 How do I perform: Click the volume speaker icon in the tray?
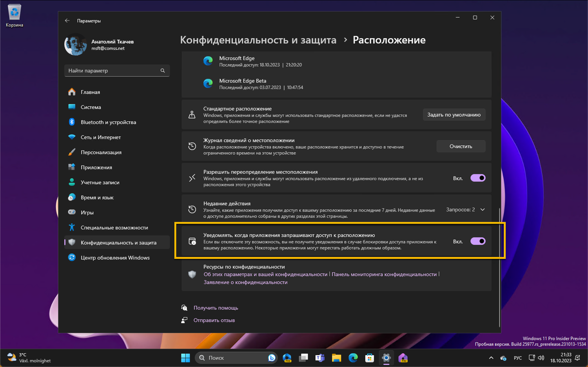(x=541, y=358)
